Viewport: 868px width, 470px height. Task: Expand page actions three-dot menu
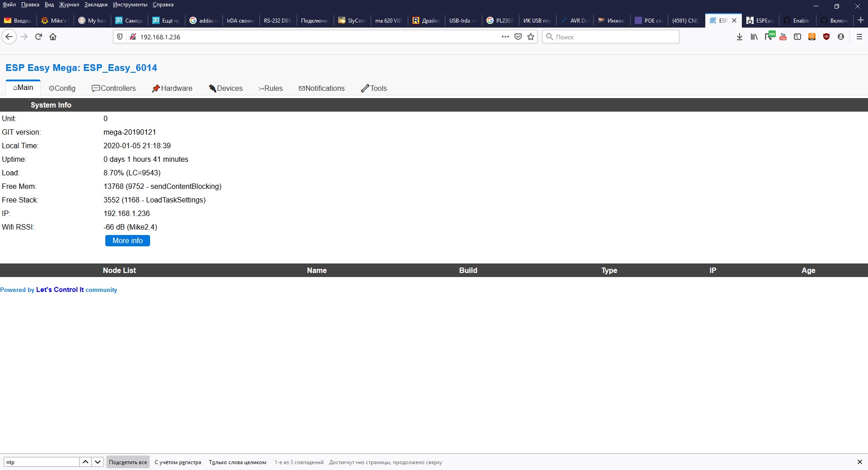pos(505,37)
